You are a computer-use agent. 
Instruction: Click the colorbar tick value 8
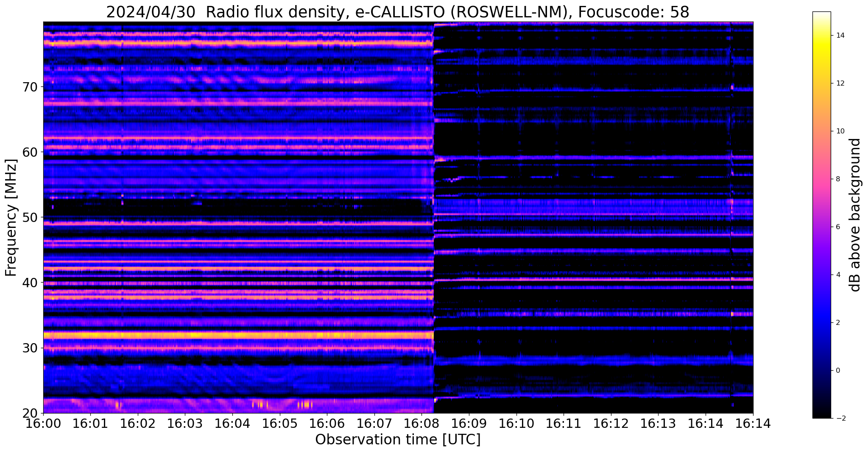coord(837,179)
